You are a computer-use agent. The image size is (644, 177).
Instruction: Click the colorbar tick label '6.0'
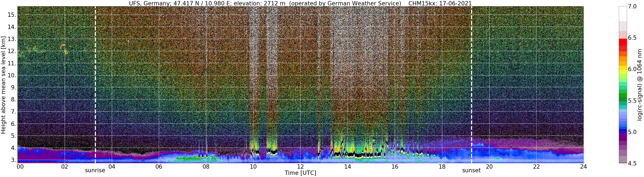point(632,69)
